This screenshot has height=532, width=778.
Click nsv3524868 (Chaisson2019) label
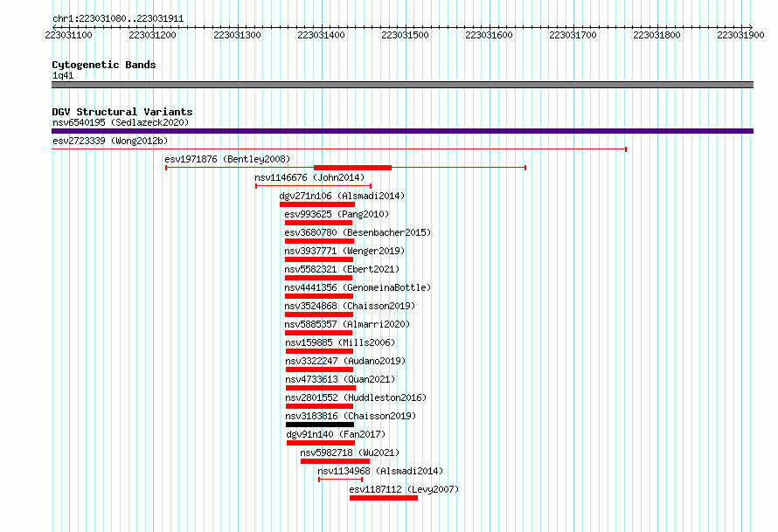click(350, 306)
